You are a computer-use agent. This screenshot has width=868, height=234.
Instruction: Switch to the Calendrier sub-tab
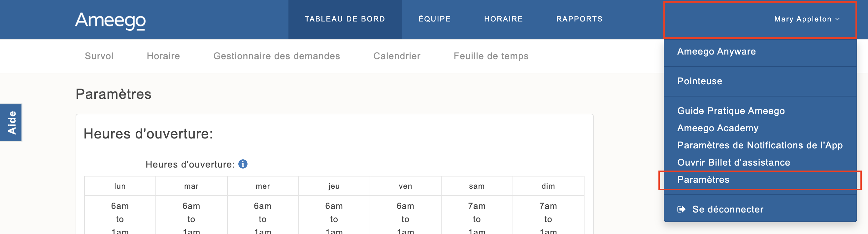pos(397,56)
